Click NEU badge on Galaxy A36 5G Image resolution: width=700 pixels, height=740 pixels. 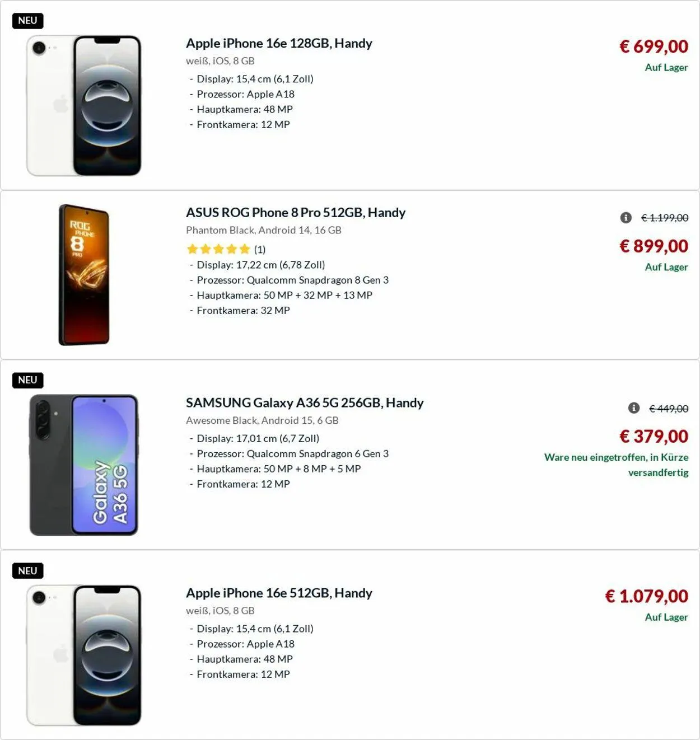tap(27, 380)
